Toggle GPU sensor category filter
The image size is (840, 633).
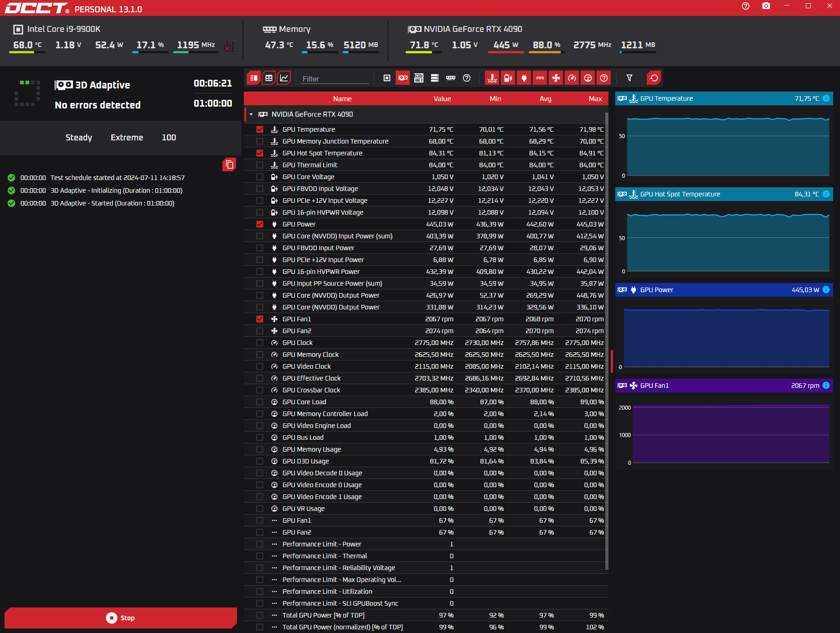tap(403, 78)
